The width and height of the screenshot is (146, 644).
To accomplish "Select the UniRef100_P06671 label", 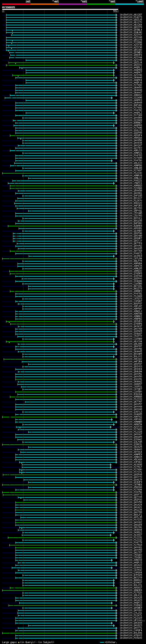I will click(131, 254).
